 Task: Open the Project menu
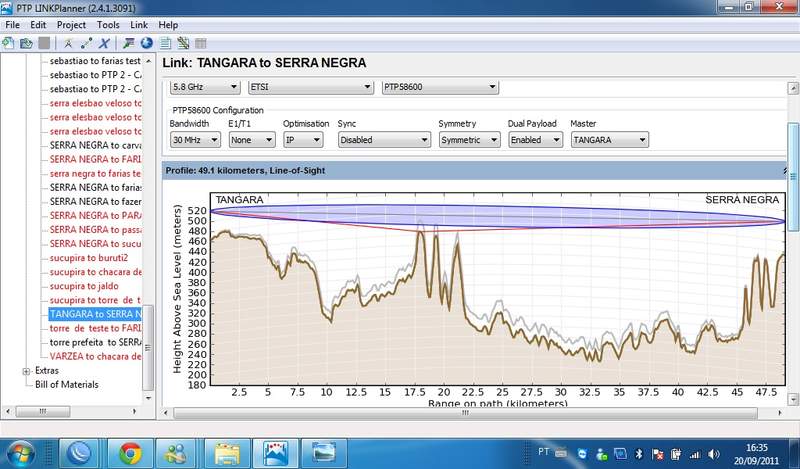[71, 24]
